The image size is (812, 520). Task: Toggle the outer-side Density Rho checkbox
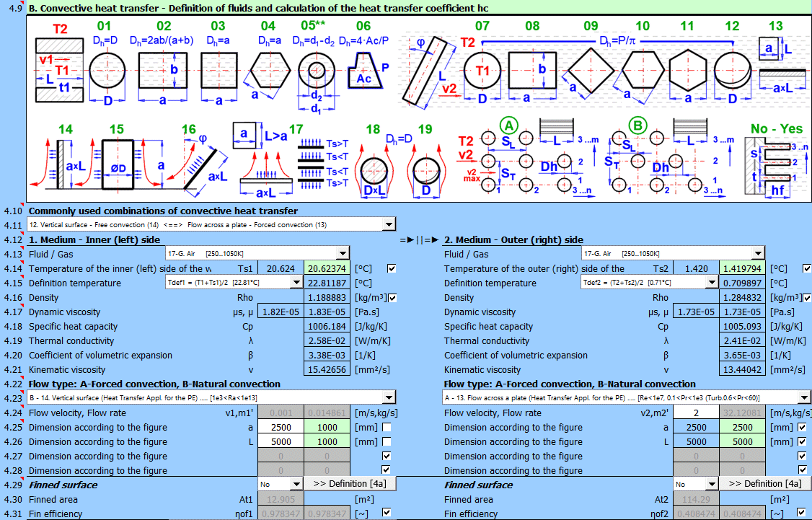[807, 298]
